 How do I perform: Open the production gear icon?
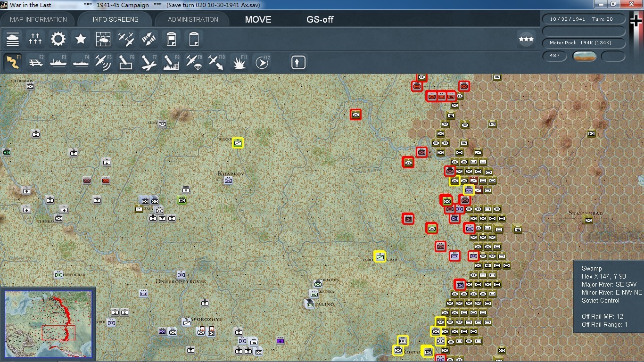[x=58, y=39]
